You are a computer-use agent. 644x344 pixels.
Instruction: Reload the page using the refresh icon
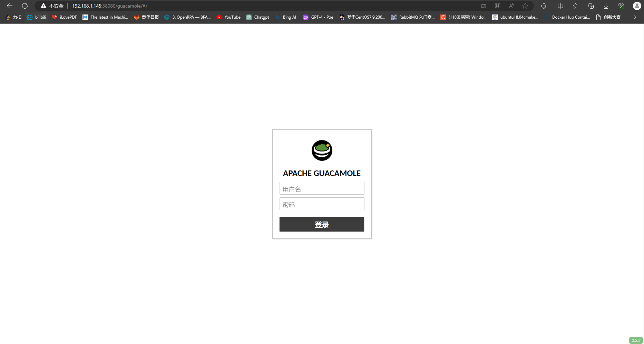(25, 6)
